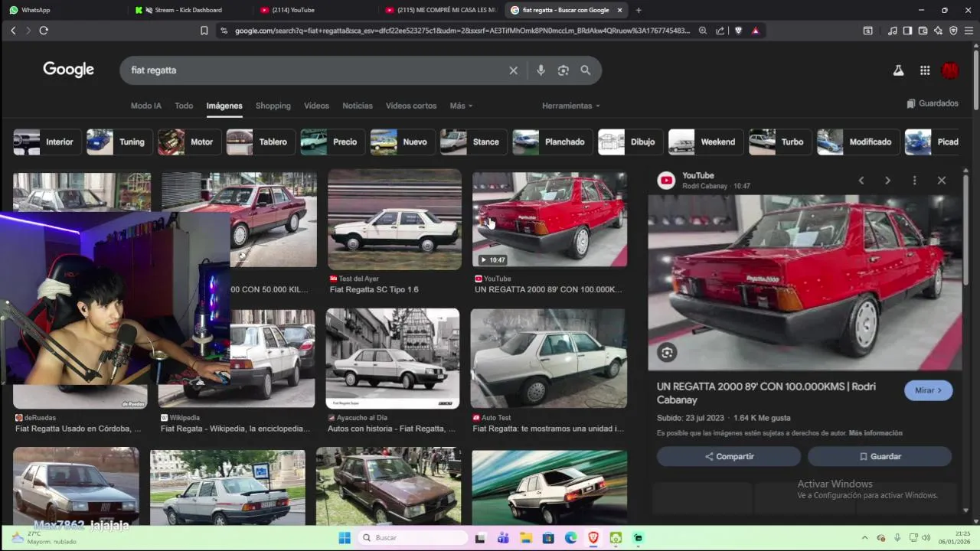Open the Auto Test Fiat Regatta thumbnail

pyautogui.click(x=548, y=358)
